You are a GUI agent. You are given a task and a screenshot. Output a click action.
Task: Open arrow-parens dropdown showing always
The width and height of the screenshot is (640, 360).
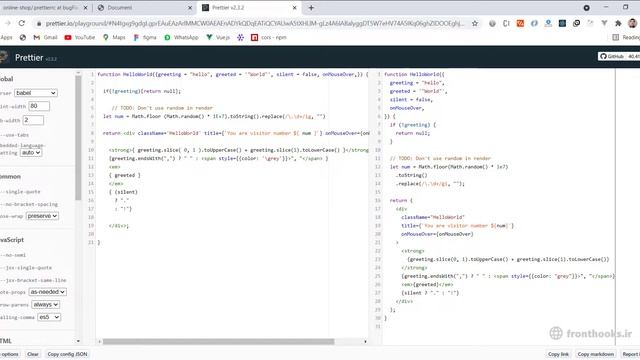click(45, 304)
